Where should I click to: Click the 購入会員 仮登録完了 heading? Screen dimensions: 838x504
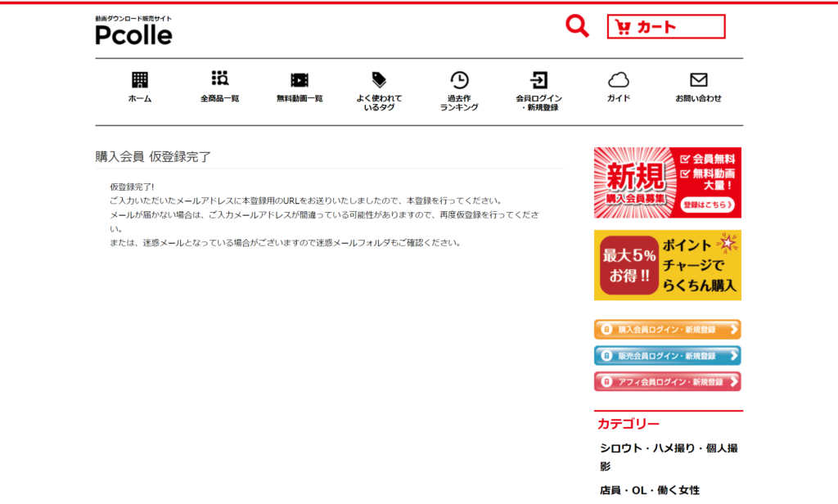pos(153,157)
